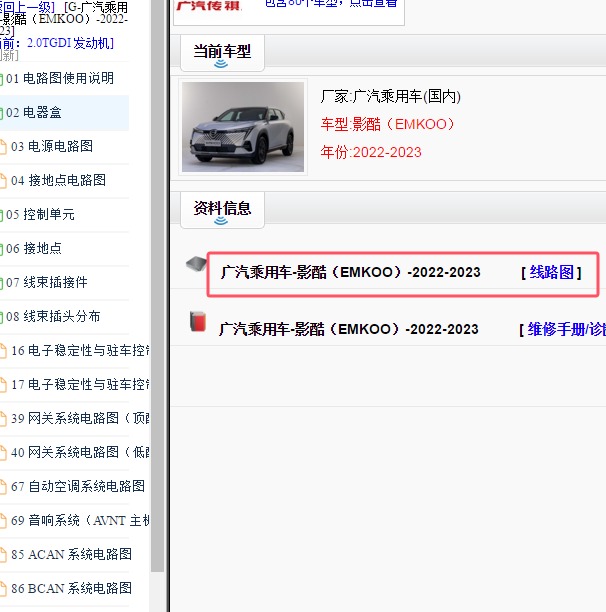Select 02 电器盒 tree item
The height and width of the screenshot is (612, 606).
(x=34, y=112)
